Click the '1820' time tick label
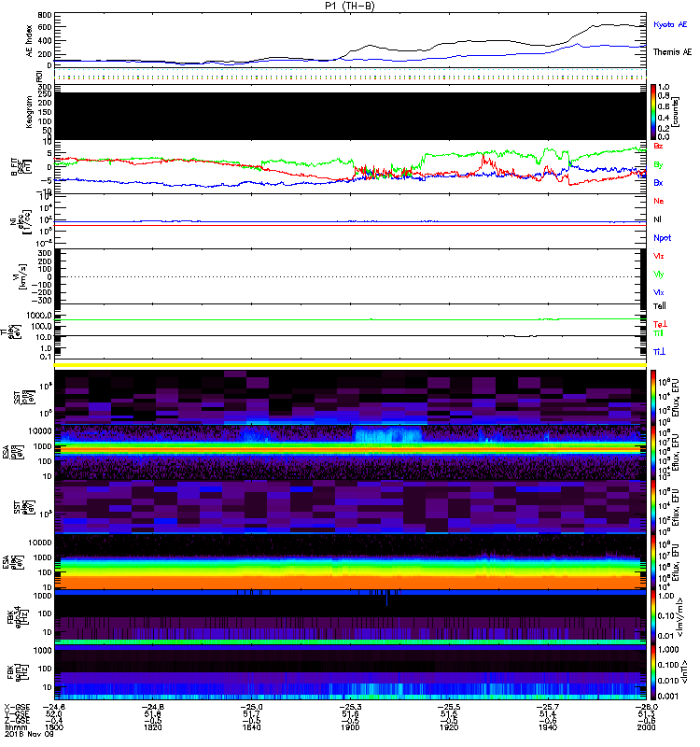Image resolution: width=700 pixels, height=747 pixels. point(152,727)
